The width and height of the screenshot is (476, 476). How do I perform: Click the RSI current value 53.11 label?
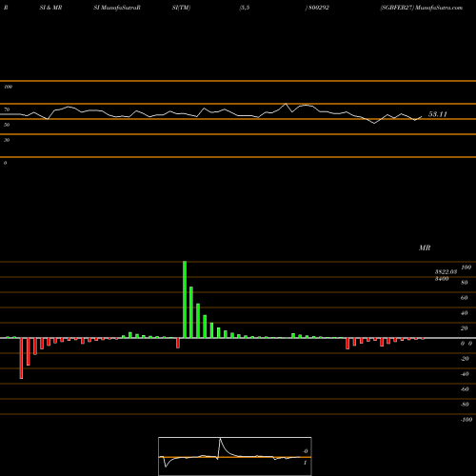coord(438,114)
